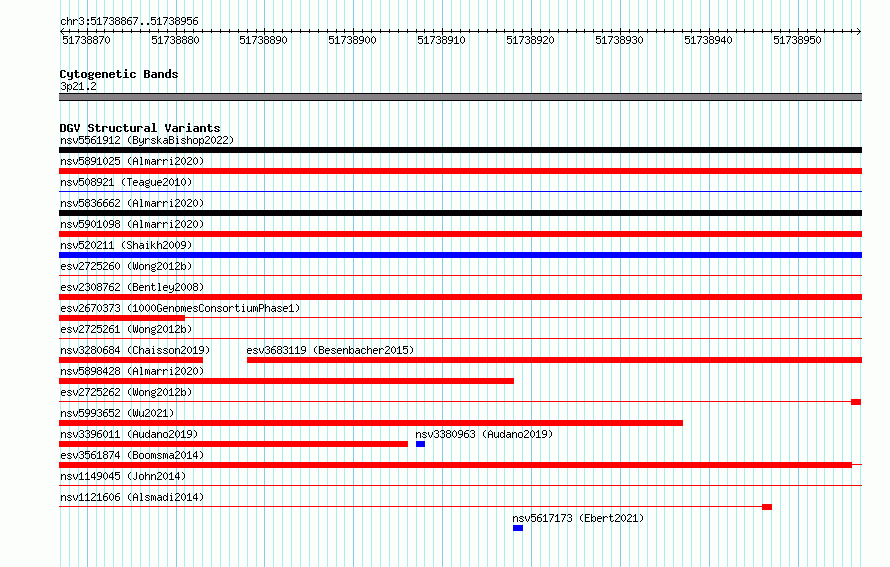Select the small red esv2725262 end block
Viewport: 890px width, 567px height.
(x=856, y=402)
